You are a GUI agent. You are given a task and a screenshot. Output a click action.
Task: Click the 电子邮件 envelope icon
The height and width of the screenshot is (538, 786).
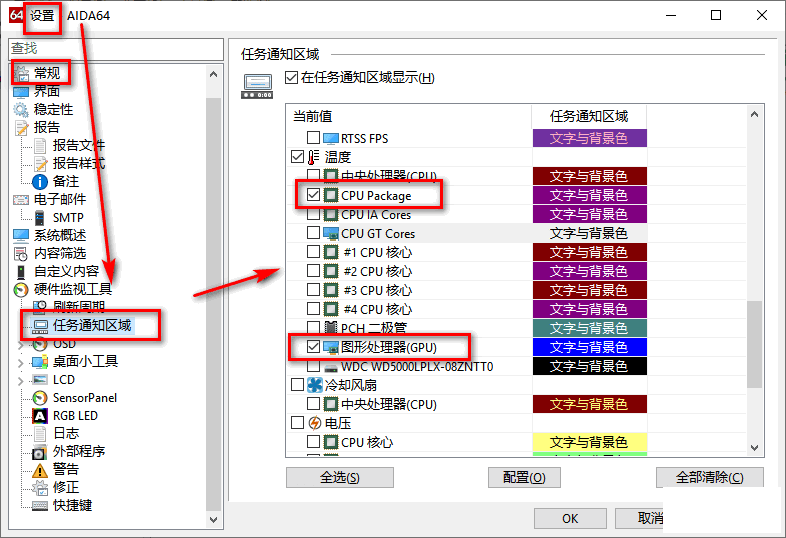click(x=21, y=200)
